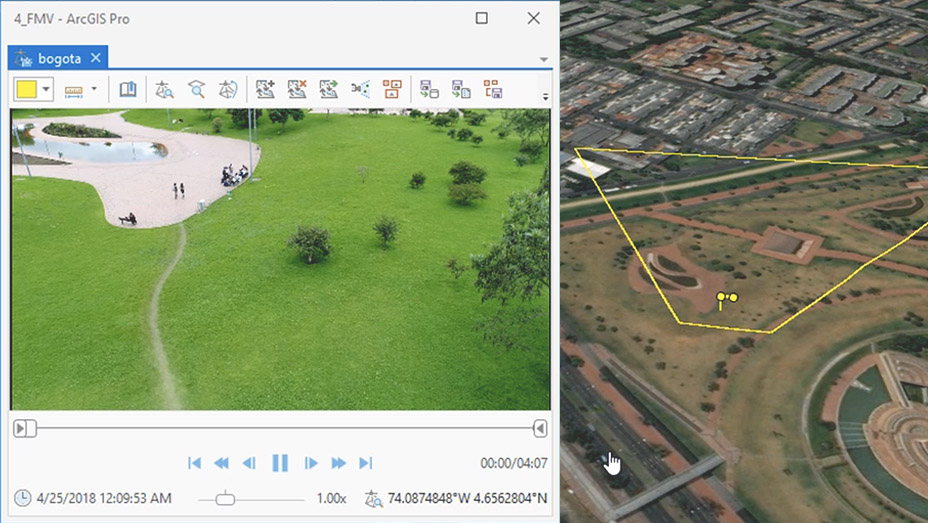Click the add video feature icon with plus

[x=265, y=89]
